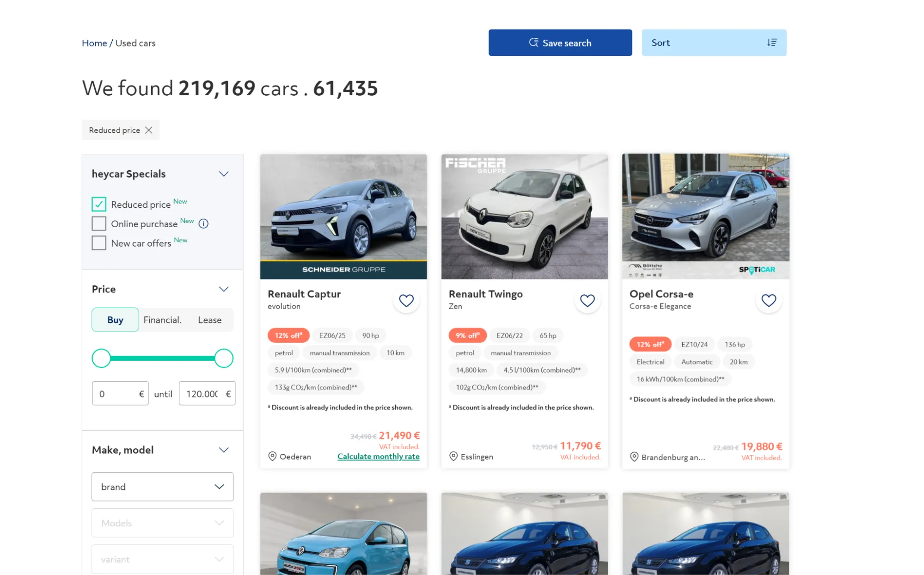Click the EZ06/25 tag
The height and width of the screenshot is (575, 924).
coord(332,335)
